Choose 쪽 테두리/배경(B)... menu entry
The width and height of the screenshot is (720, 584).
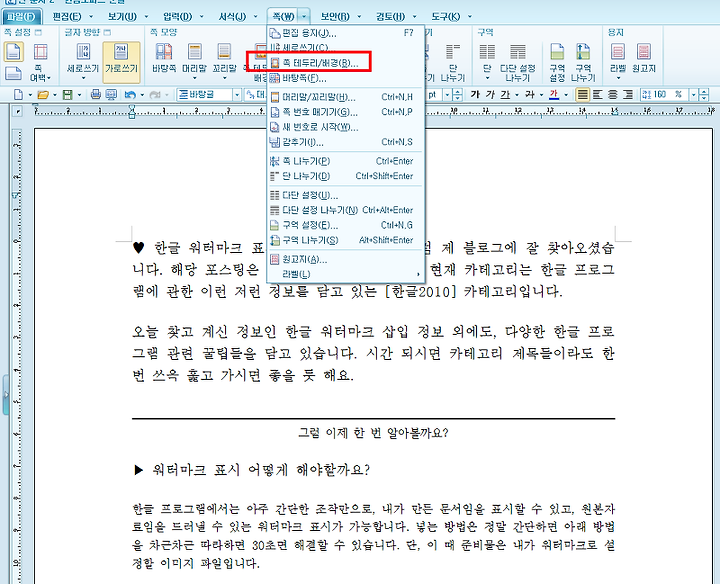tap(345, 63)
